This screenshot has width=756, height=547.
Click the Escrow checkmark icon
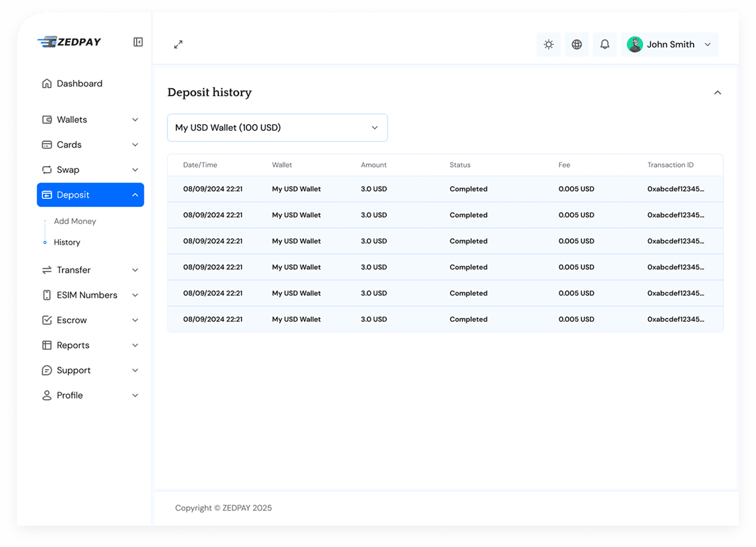(47, 320)
